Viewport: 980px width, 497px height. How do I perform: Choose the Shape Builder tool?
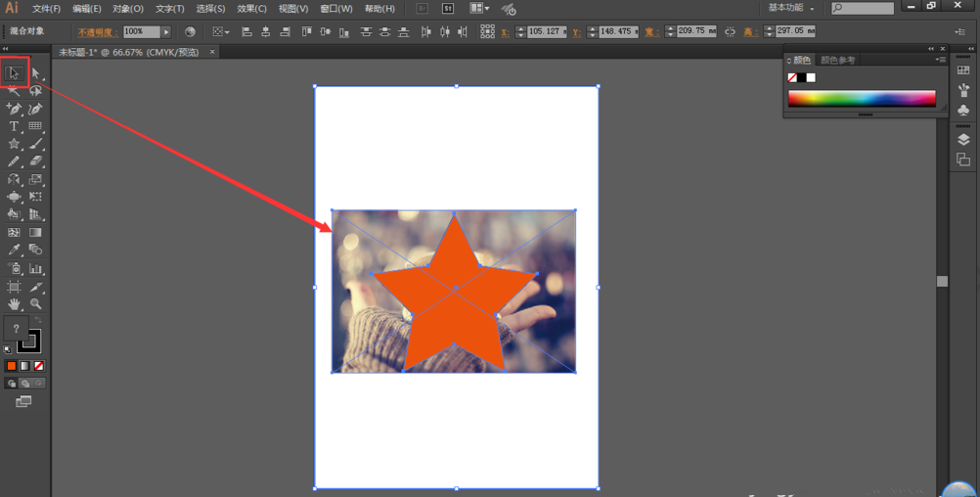14,214
